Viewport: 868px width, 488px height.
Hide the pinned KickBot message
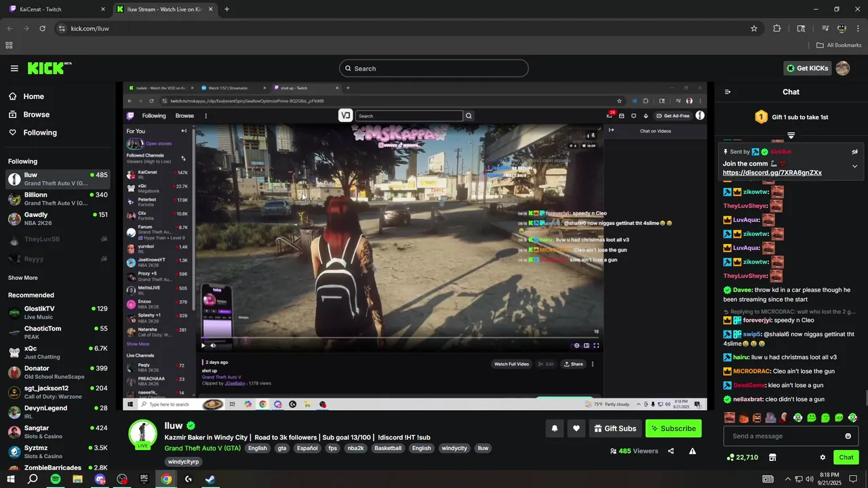[854, 152]
